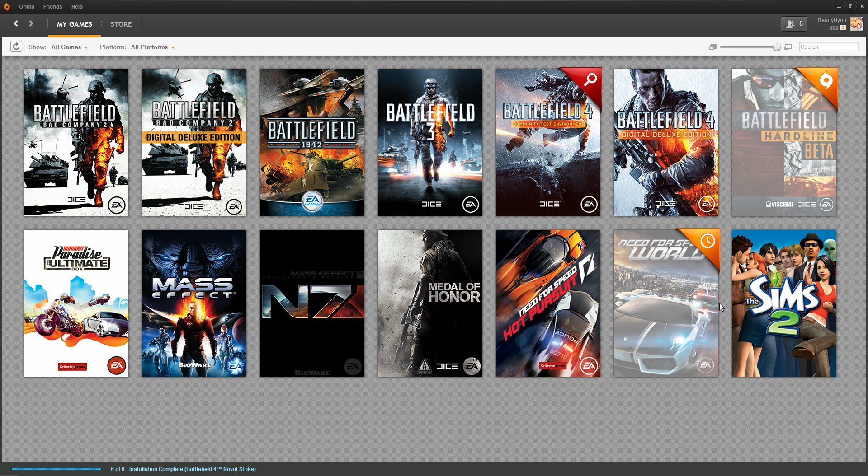Go forward with the right arrow

[x=31, y=23]
